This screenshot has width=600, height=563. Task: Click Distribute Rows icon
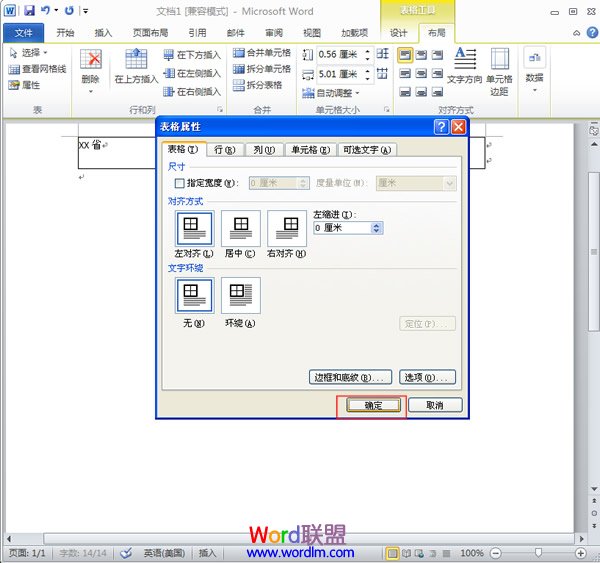pos(382,54)
